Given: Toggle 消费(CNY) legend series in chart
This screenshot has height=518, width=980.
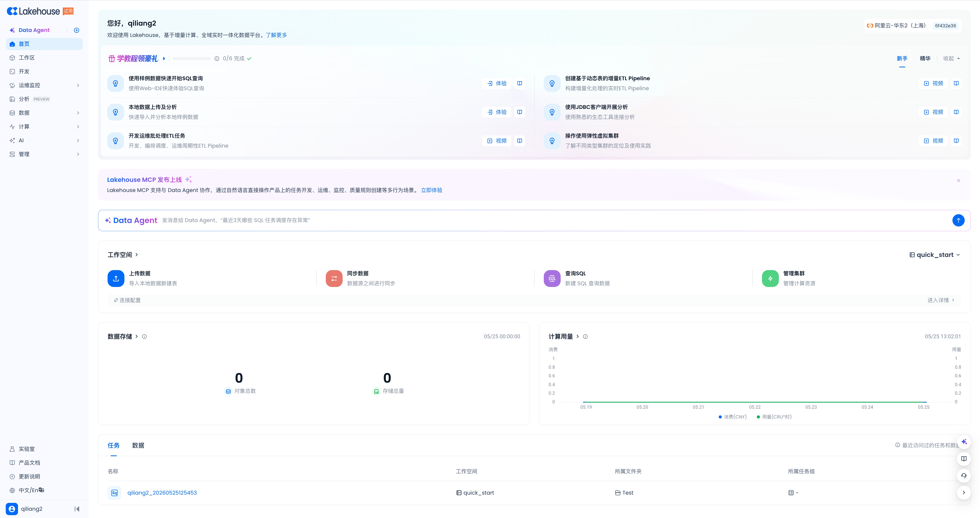Looking at the screenshot, I should (x=732, y=417).
